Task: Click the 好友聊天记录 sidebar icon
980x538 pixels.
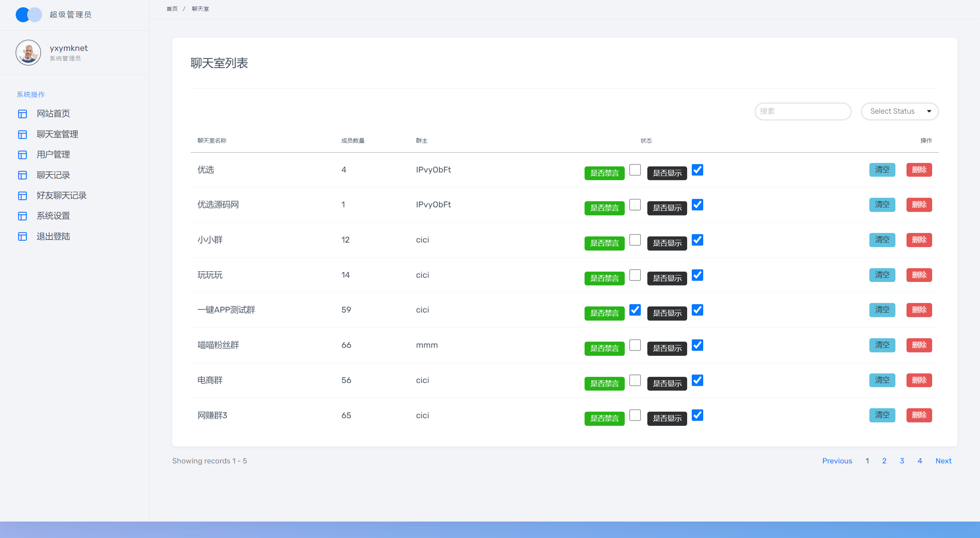Action: (23, 196)
